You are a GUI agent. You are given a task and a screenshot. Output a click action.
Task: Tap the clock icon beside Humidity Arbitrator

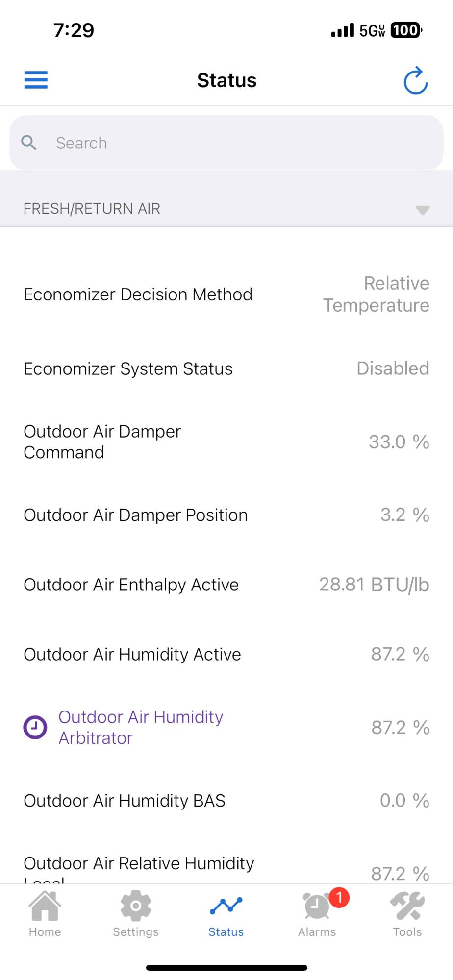click(35, 727)
